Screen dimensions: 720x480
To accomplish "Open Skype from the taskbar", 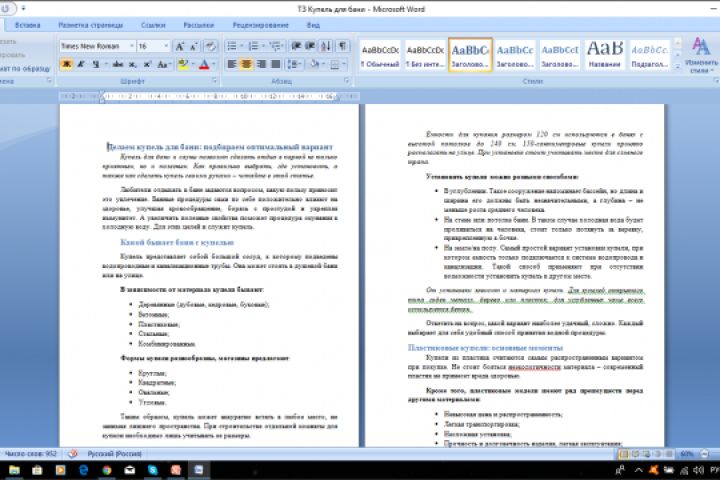I will pos(152,470).
